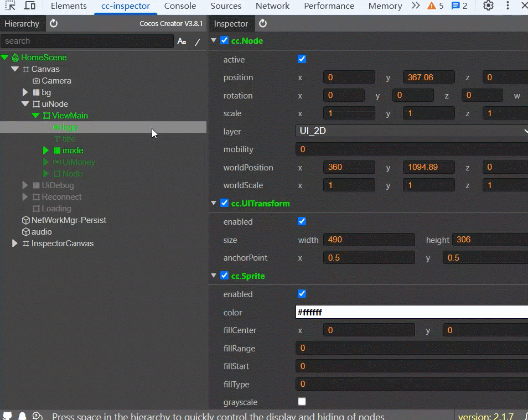Open the DevTools settings gear

coord(488,6)
